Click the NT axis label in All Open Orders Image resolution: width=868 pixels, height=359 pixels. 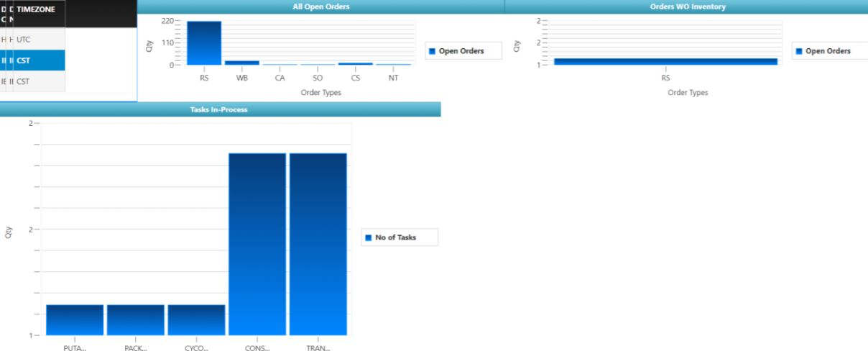point(393,78)
